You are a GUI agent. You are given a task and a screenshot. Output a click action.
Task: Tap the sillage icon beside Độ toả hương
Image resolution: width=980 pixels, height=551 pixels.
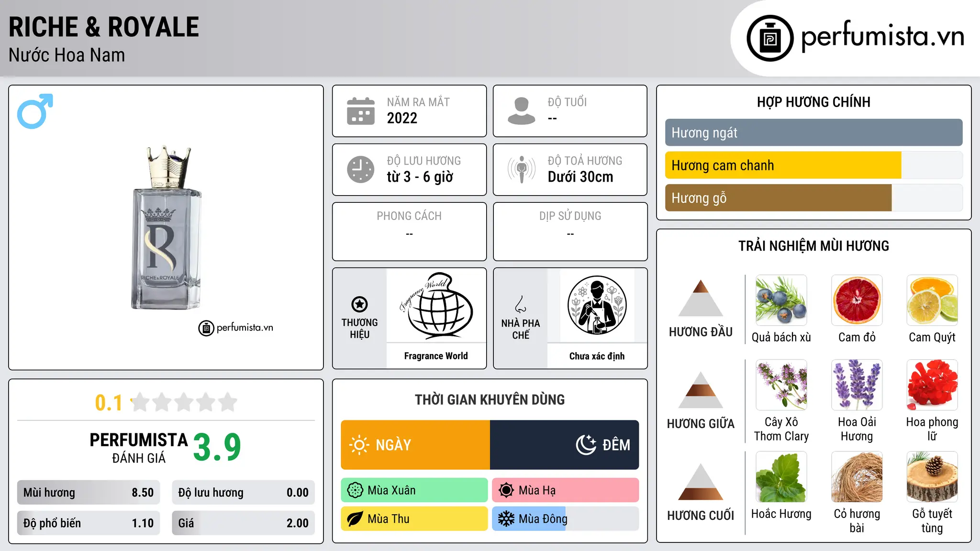click(522, 169)
